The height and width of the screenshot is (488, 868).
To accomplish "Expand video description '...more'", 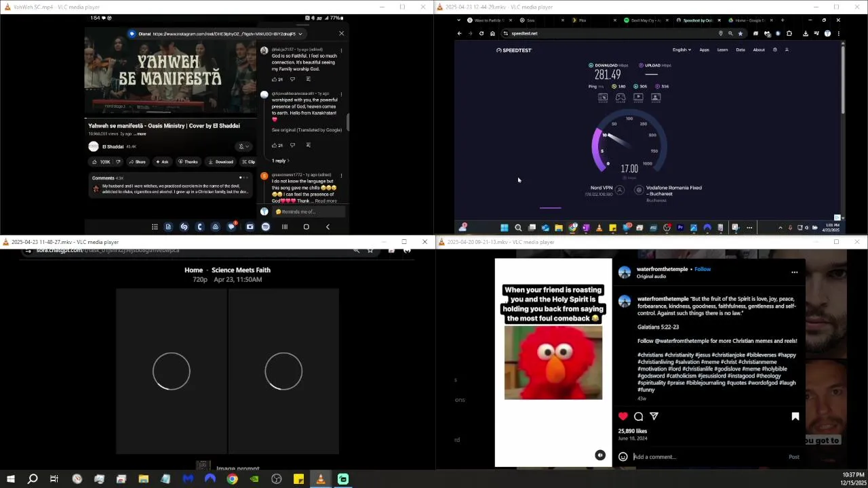I will (140, 134).
